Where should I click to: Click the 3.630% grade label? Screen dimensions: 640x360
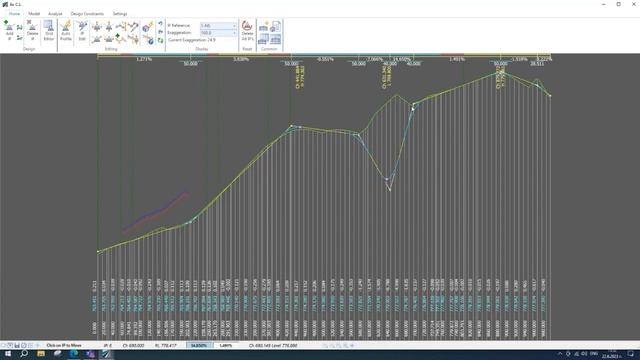click(241, 59)
